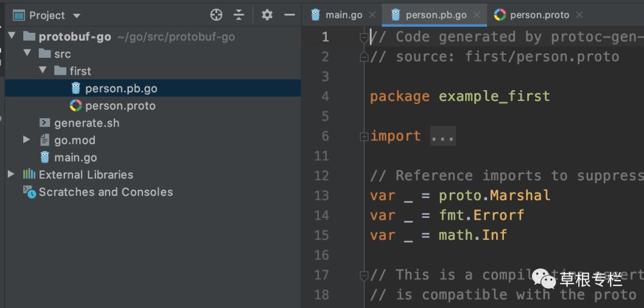
Task: Switch to the person.proto editor tab
Action: pos(540,15)
